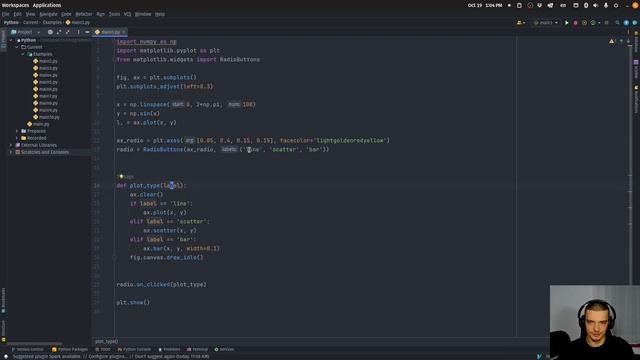Screen dimensions: 640x360
Task: Open Search Everywhere magnifier icon
Action: (x=617, y=23)
